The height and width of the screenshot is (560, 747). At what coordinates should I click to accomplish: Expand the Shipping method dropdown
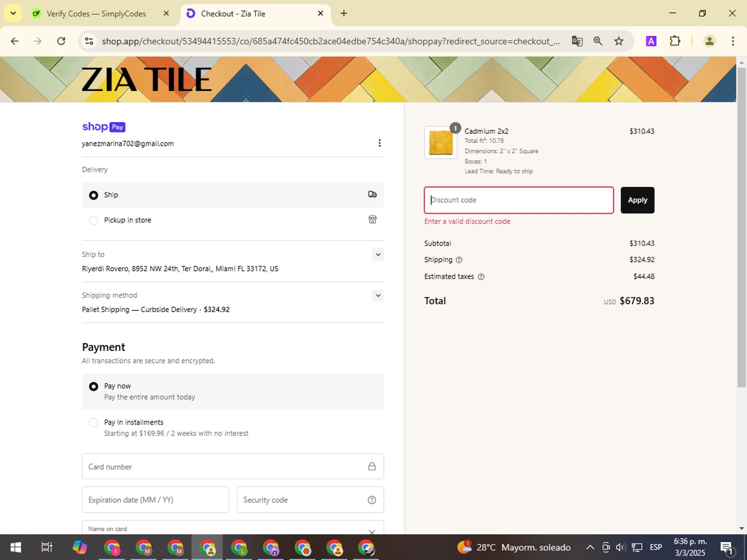[x=378, y=295]
